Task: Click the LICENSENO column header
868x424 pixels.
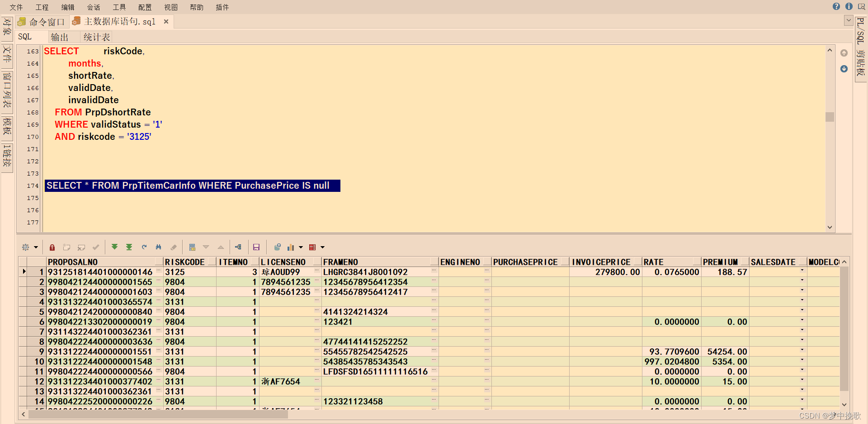Action: [290, 262]
